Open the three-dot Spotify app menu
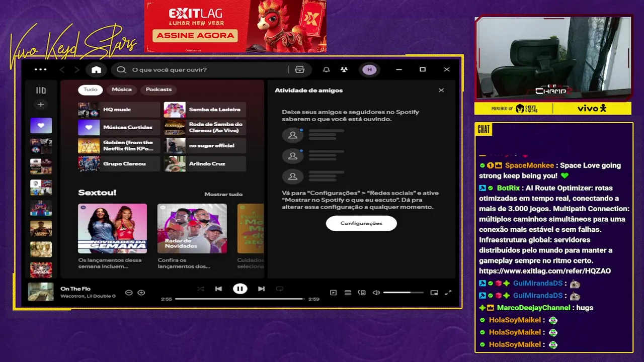This screenshot has width=644, height=362. tap(40, 69)
